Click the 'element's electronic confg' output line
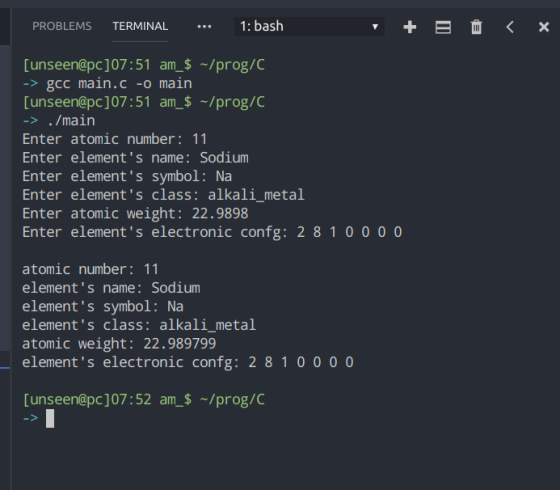This screenshot has width=560, height=490. [x=188, y=362]
